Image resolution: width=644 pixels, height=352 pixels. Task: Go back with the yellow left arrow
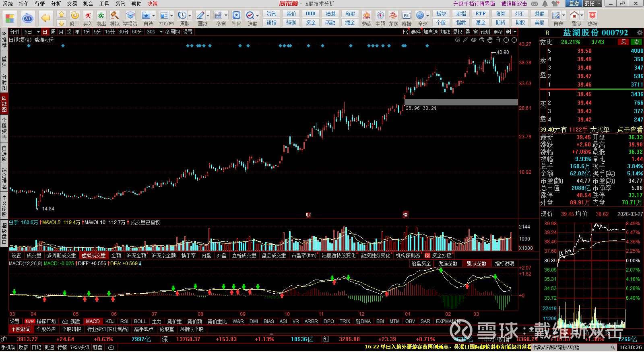46,18
